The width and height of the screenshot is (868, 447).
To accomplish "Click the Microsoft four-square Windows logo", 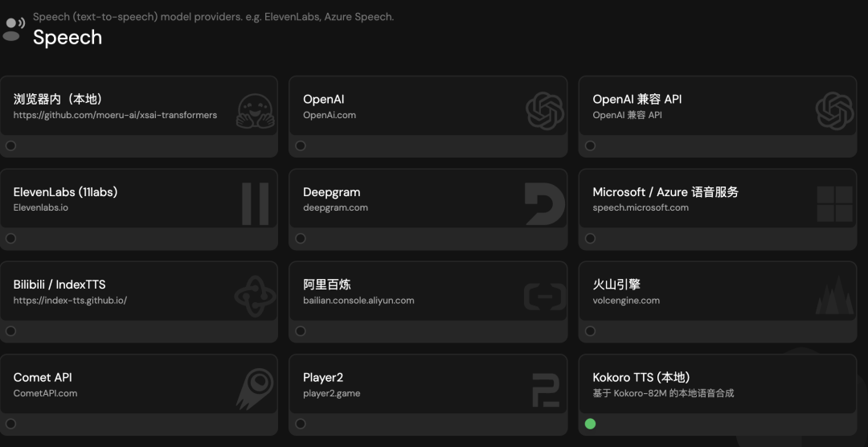I will coord(834,203).
